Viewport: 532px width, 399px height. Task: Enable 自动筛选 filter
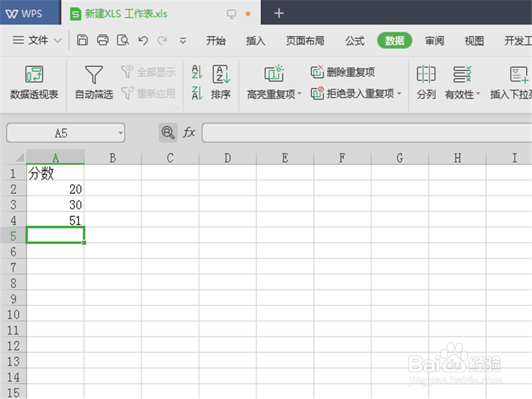(94, 82)
